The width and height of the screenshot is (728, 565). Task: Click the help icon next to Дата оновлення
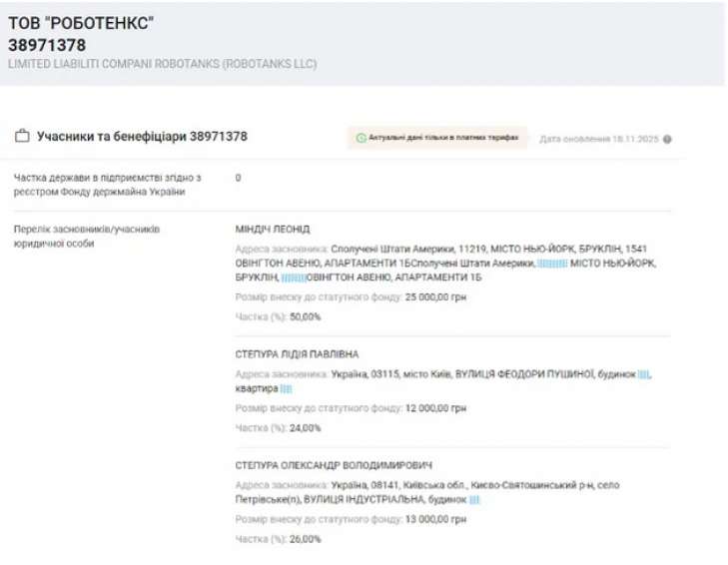667,140
